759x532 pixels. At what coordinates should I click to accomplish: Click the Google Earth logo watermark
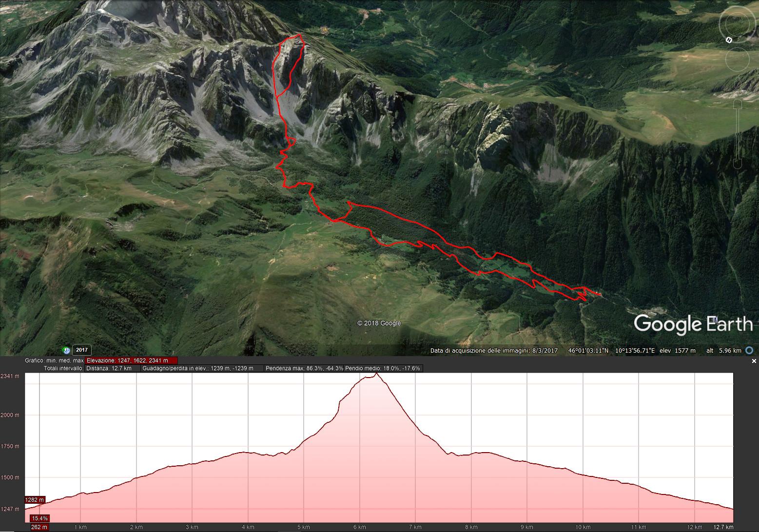click(693, 324)
